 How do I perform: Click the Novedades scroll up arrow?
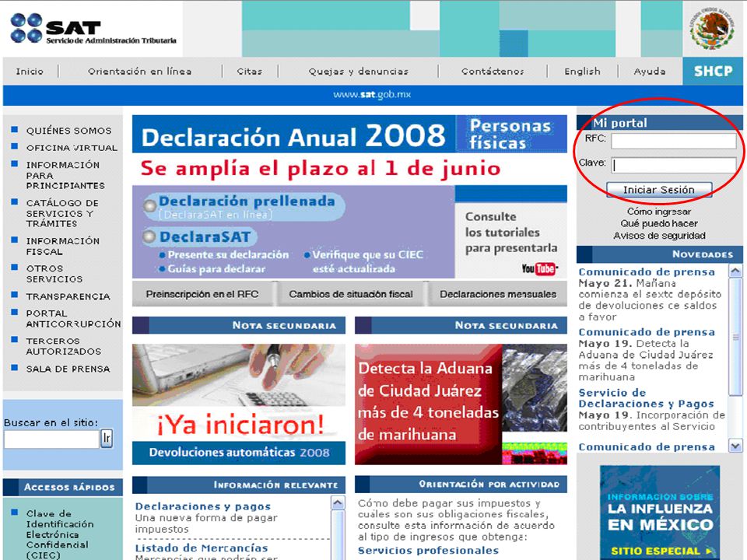click(x=735, y=271)
